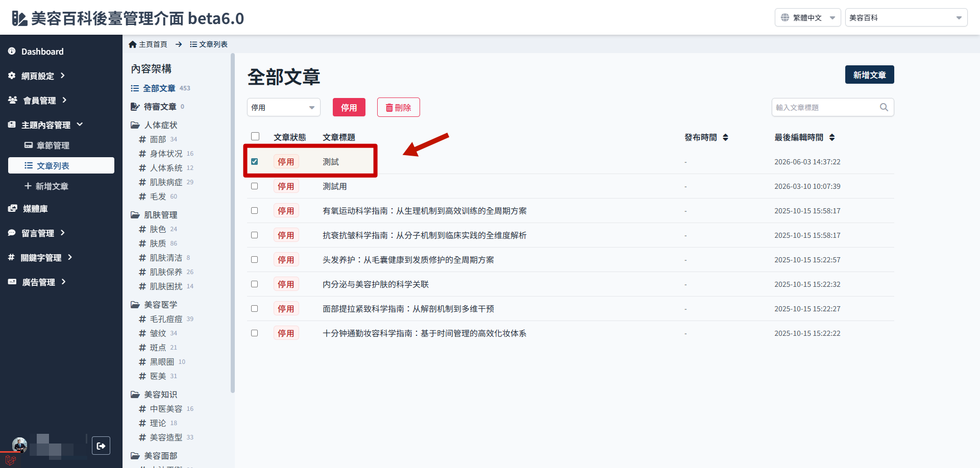Select 毛发 category in tree
This screenshot has width=980, height=468.
click(x=158, y=196)
